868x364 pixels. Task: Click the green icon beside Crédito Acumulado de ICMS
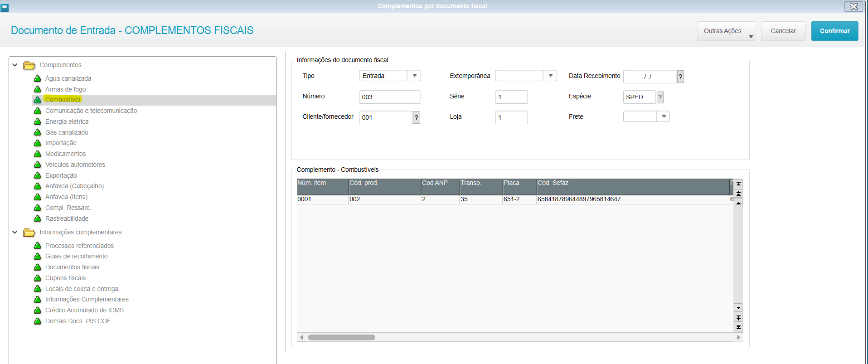(38, 310)
